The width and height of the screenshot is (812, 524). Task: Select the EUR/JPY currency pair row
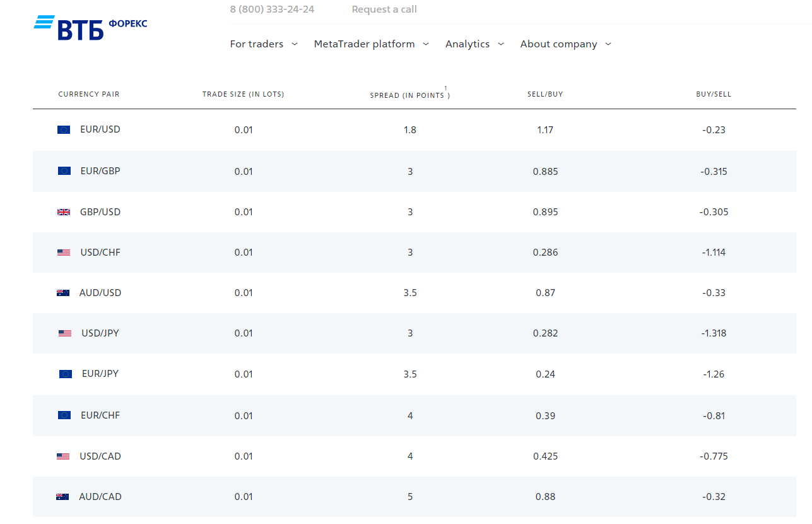100,374
